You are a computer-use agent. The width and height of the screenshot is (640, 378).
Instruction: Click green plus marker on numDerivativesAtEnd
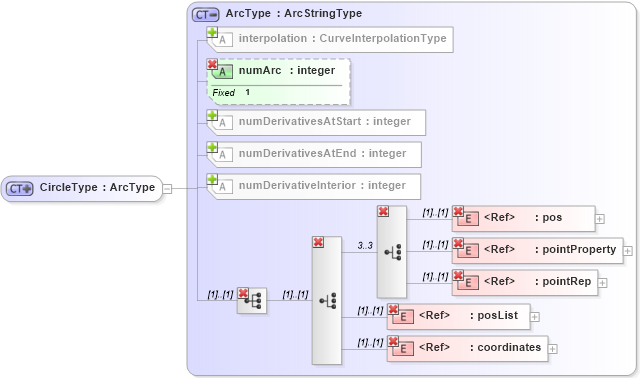pyautogui.click(x=212, y=147)
